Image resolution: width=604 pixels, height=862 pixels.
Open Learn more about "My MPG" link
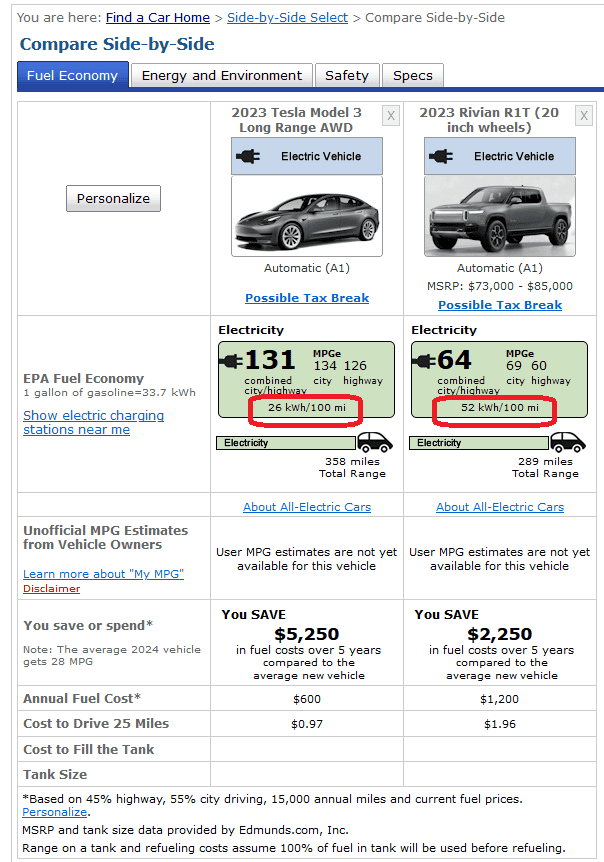(103, 574)
